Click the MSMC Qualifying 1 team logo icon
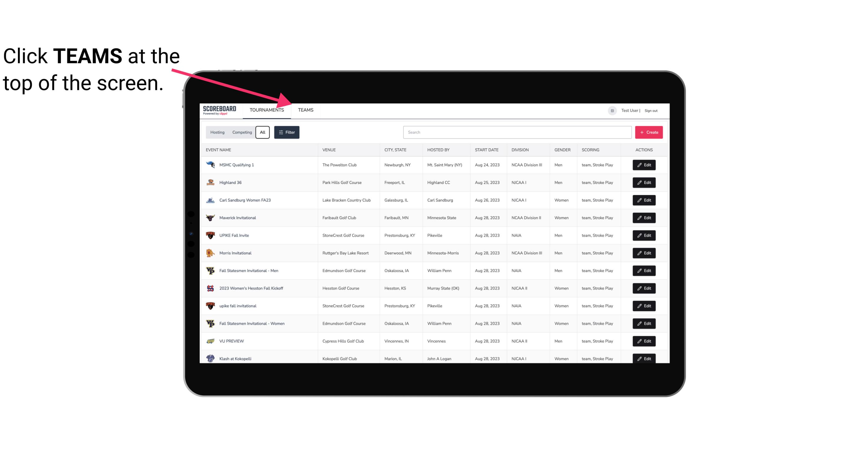This screenshot has width=868, height=467. tap(210, 165)
